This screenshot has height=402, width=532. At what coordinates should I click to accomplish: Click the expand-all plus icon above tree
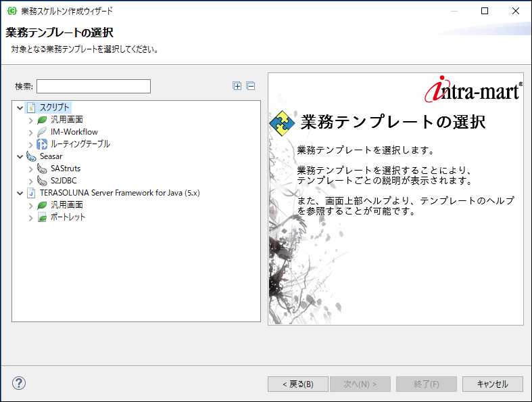coord(237,86)
